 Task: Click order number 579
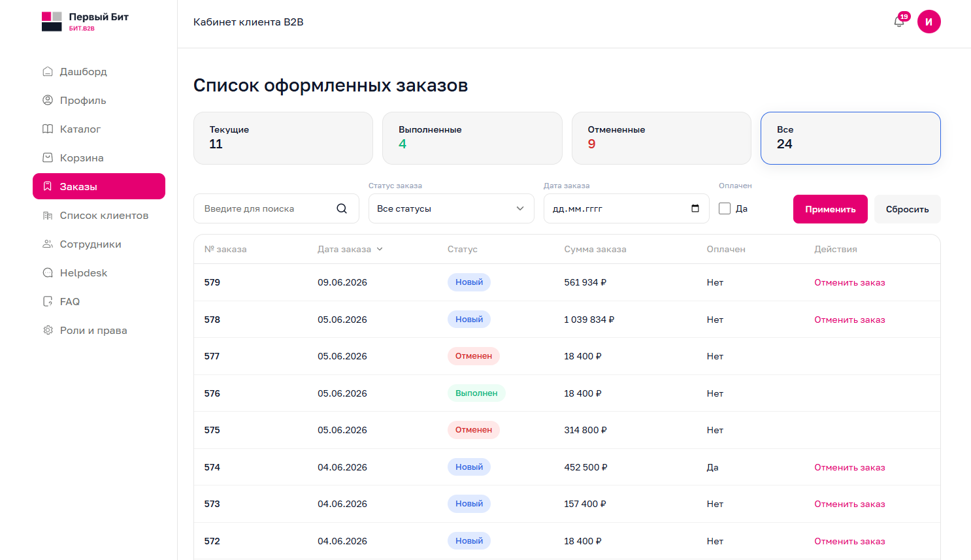point(212,282)
